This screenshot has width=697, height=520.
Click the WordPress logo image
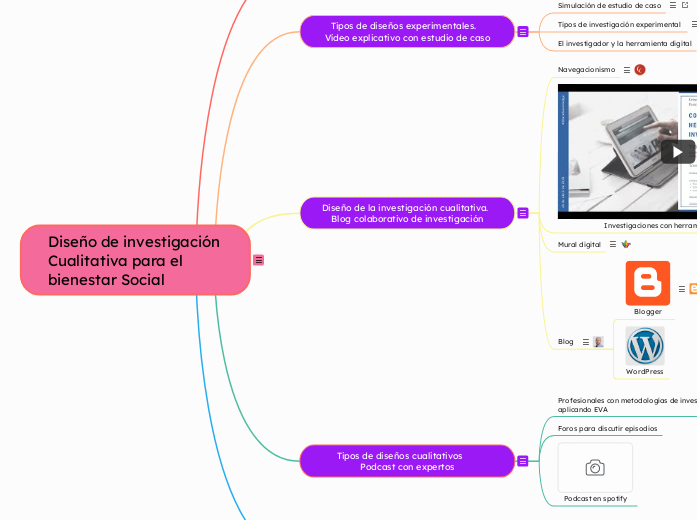point(645,346)
